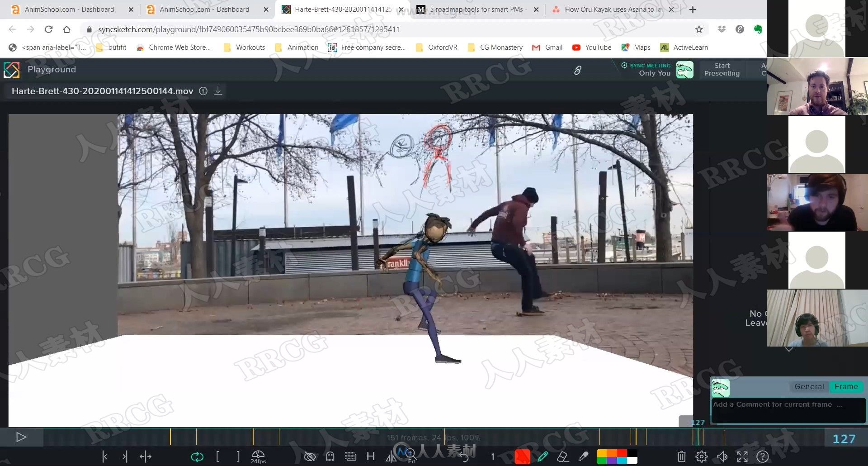Toggle the grid overlay icon
The image size is (868, 466).
[x=350, y=456]
